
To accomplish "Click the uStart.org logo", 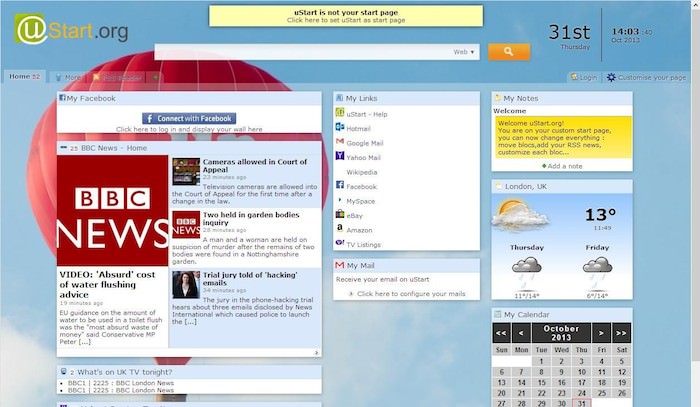I will 71,29.
